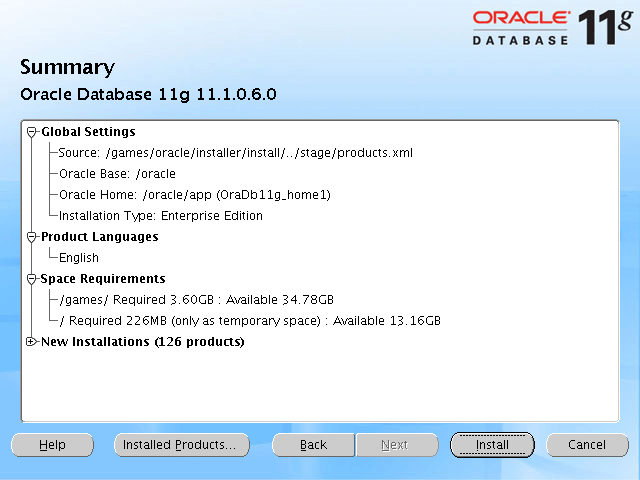Select the Product Languages heading
This screenshot has height=480, width=640.
pyautogui.click(x=100, y=237)
